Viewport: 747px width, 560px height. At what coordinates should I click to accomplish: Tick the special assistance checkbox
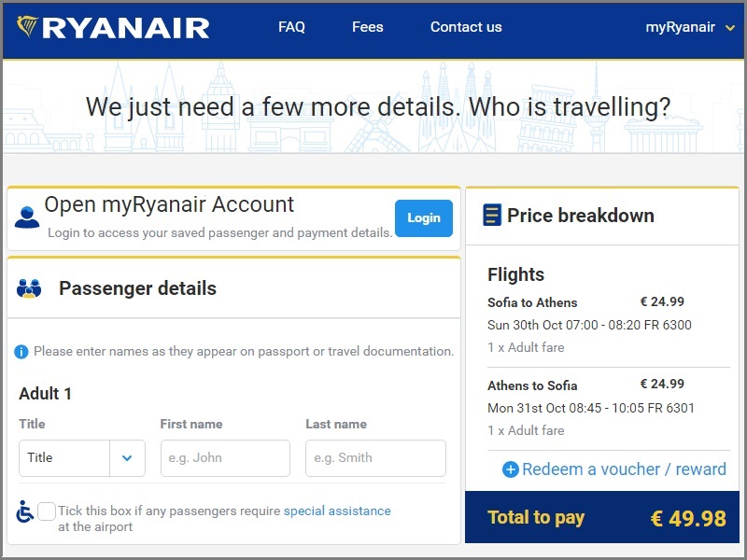(47, 511)
